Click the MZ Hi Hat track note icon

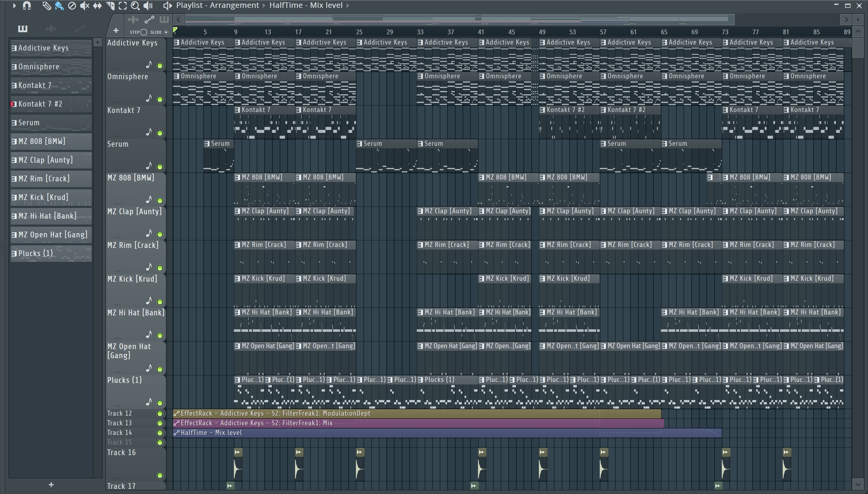coord(149,334)
